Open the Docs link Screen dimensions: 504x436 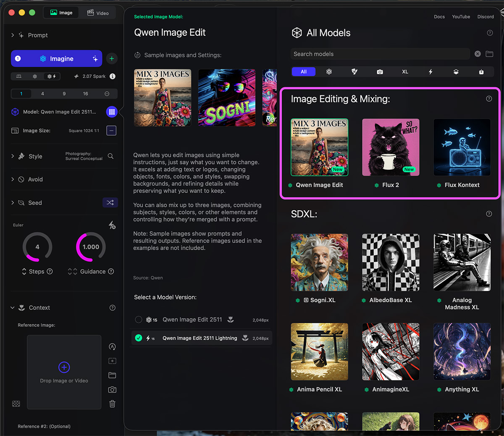(439, 17)
